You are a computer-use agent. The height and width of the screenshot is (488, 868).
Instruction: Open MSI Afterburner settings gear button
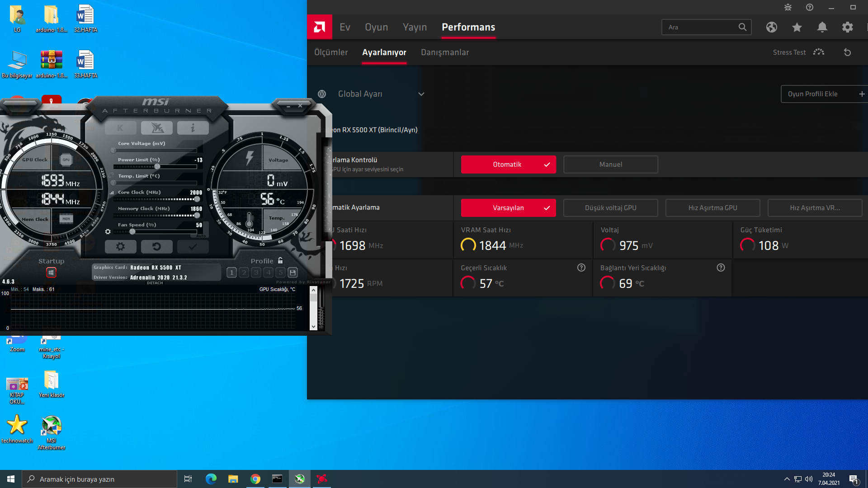120,247
